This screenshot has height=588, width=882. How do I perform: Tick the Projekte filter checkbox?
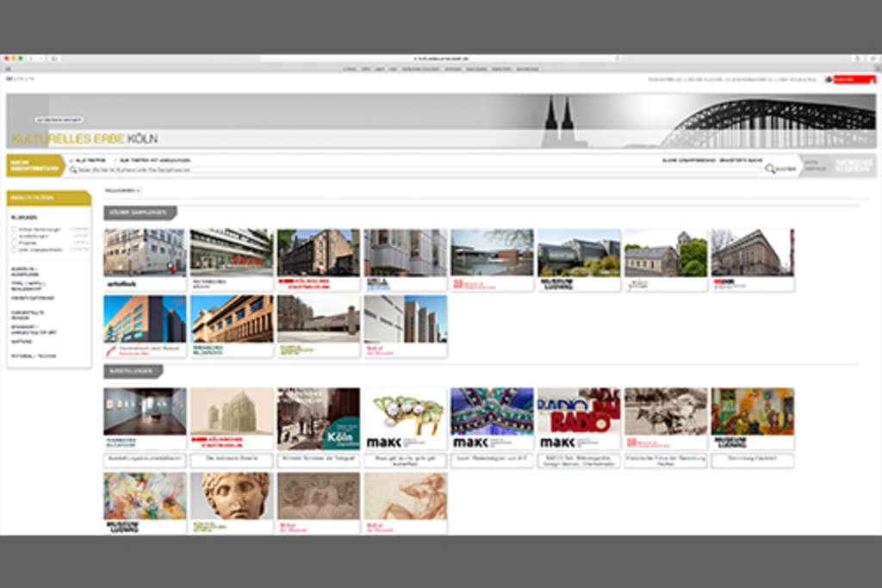click(x=14, y=243)
